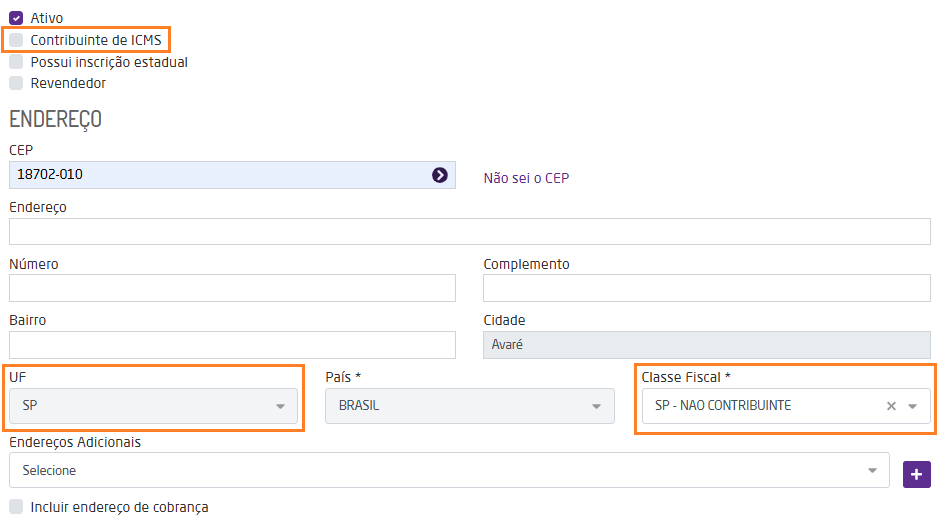Toggle the Revendedor checkbox
Viewport: 940px width, 523px height.
(16, 83)
